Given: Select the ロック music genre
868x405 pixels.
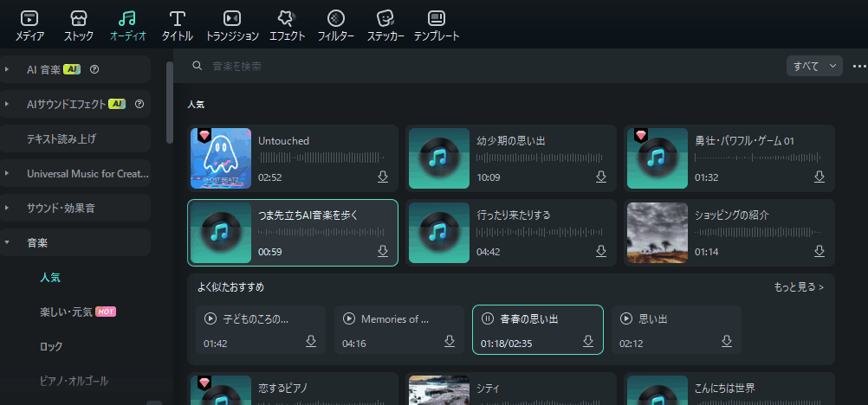Looking at the screenshot, I should 51,346.
